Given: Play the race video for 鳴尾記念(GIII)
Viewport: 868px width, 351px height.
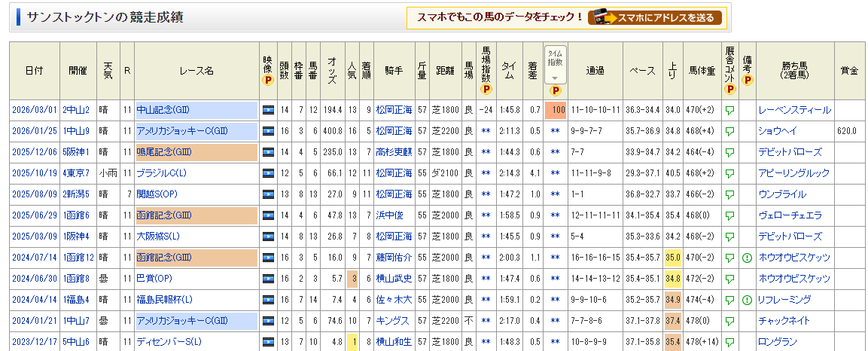Looking at the screenshot, I should tap(267, 152).
